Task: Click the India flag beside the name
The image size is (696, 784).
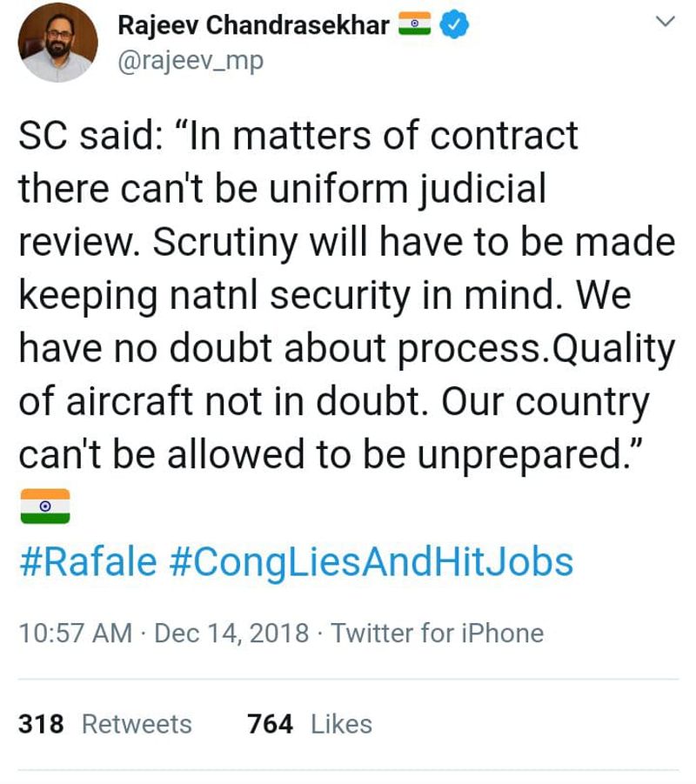Action: coord(415,26)
